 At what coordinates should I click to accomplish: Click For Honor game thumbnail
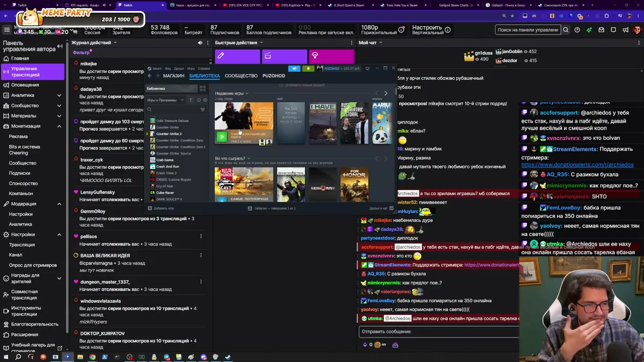354,185
